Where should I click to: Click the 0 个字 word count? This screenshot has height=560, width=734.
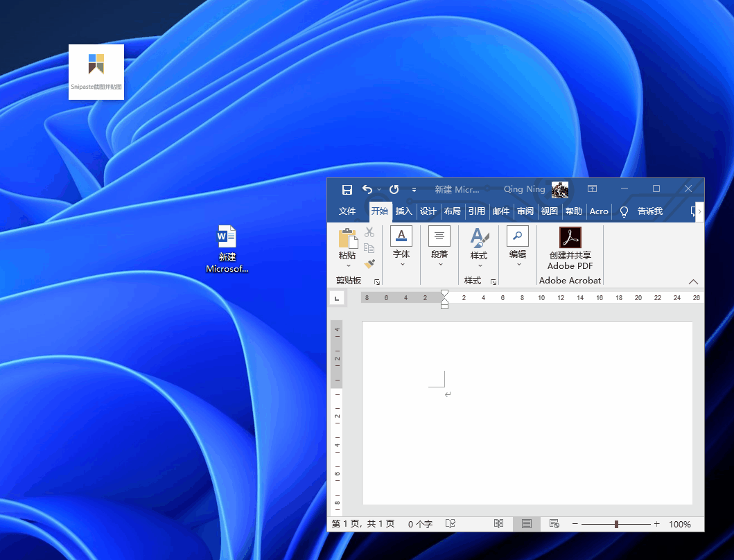[x=420, y=524]
